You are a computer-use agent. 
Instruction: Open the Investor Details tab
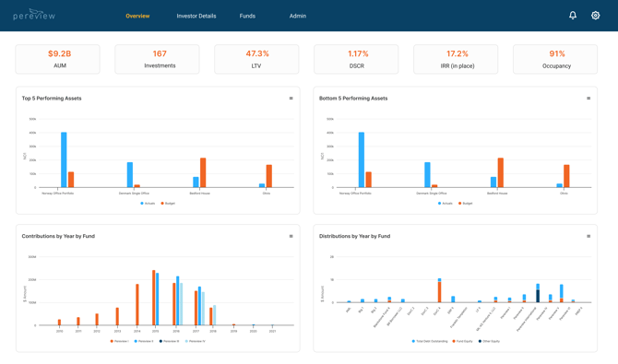pyautogui.click(x=196, y=16)
